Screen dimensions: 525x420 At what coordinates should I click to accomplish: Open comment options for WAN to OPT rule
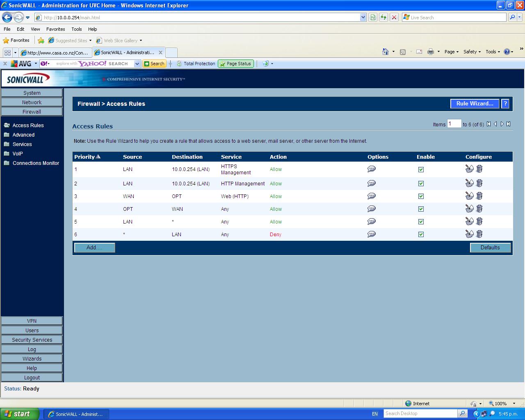tap(372, 196)
